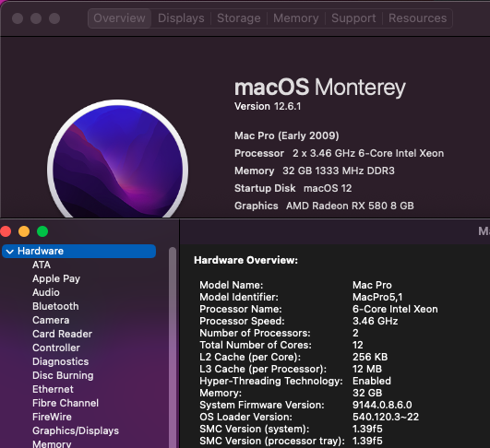Close the System Information window
The width and height of the screenshot is (490, 448).
[x=6, y=231]
